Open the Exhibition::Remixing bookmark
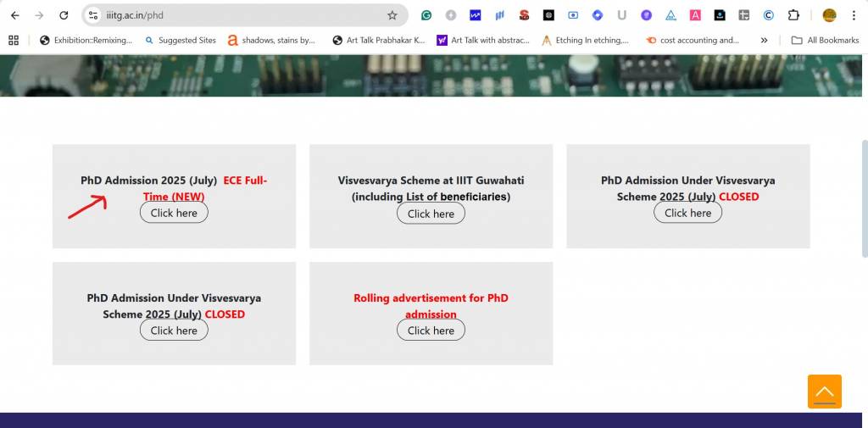 [86, 40]
